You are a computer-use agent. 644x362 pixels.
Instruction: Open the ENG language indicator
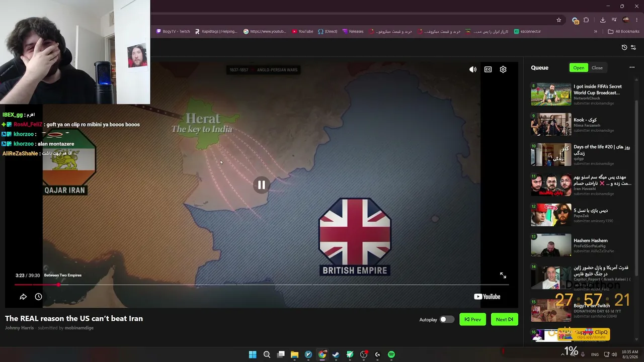pyautogui.click(x=595, y=354)
